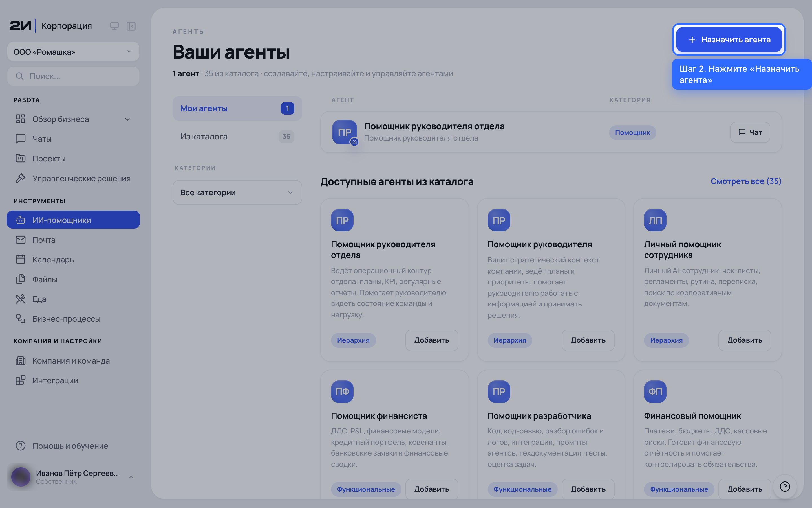The width and height of the screenshot is (812, 508).
Task: Click the monitor icon beside Корпорация
Action: 114,26
